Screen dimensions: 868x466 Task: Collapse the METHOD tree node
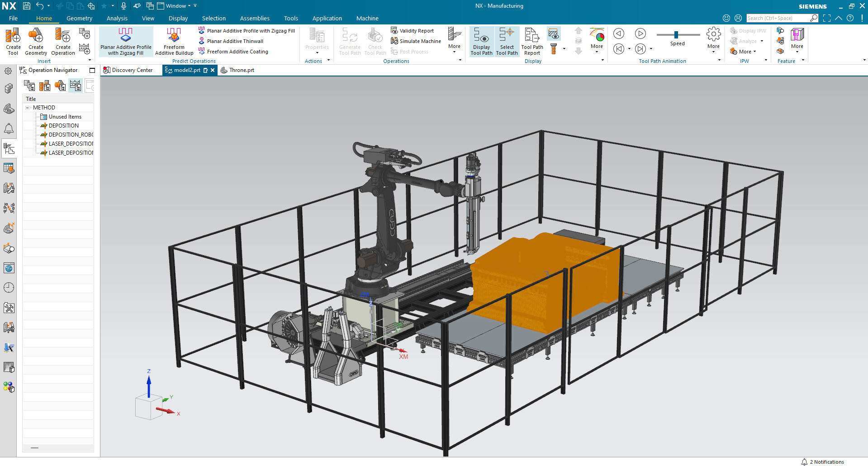tap(28, 108)
